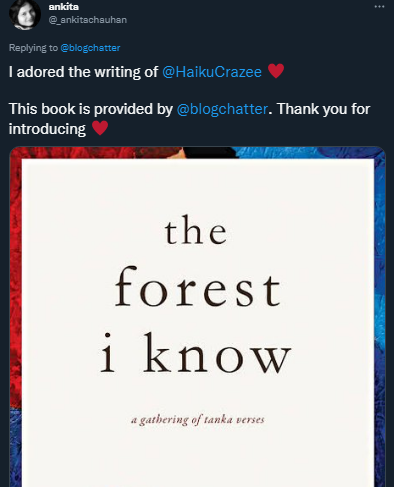The height and width of the screenshot is (487, 394).
Task: Click the red heart after @HaikuCrazee
Action: [x=276, y=71]
